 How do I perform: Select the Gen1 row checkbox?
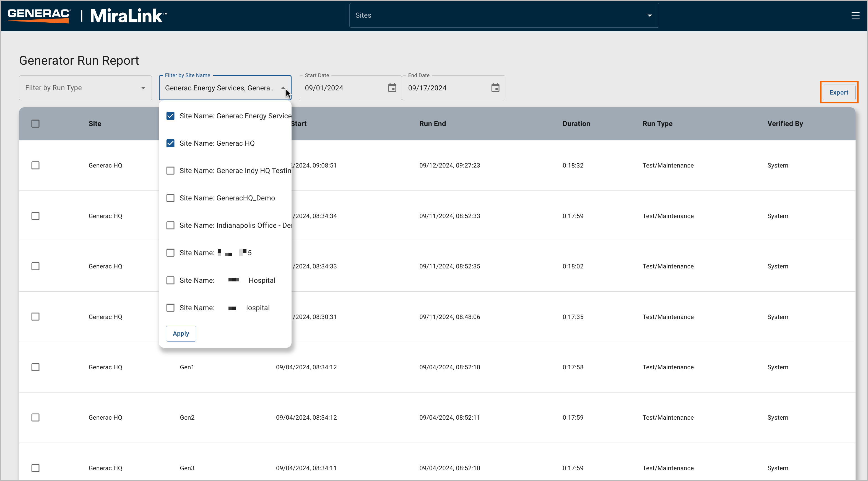pyautogui.click(x=35, y=367)
